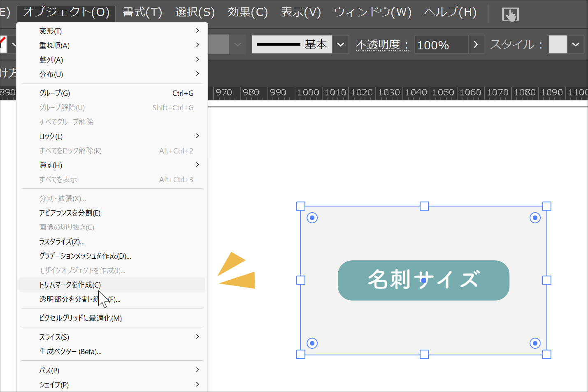588x392 pixels.
Task: Click the touch workspace hand icon
Action: (x=510, y=15)
